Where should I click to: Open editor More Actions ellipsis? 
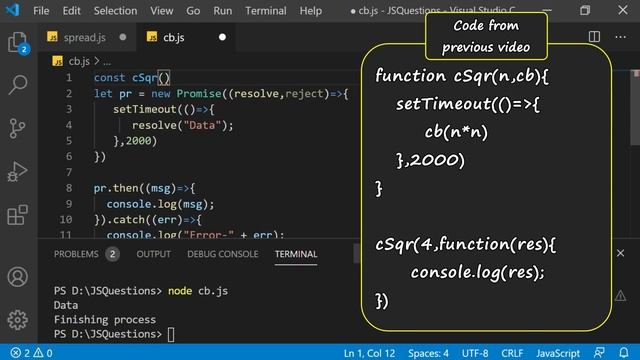pos(620,37)
